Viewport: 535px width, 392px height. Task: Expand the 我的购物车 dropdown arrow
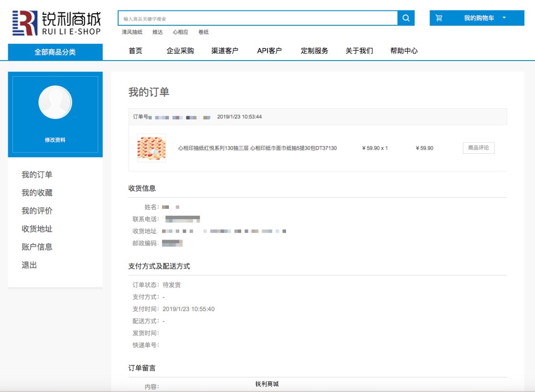[x=504, y=18]
